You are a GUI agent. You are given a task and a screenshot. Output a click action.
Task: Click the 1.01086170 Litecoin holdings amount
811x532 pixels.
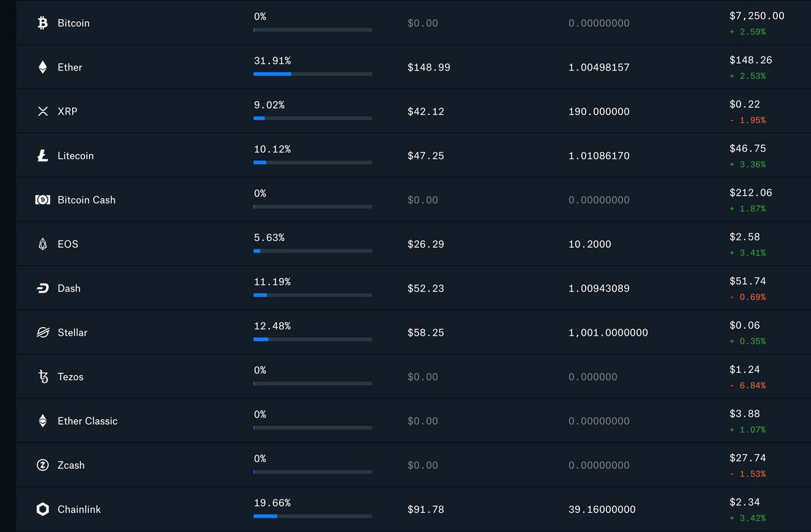[x=599, y=155]
